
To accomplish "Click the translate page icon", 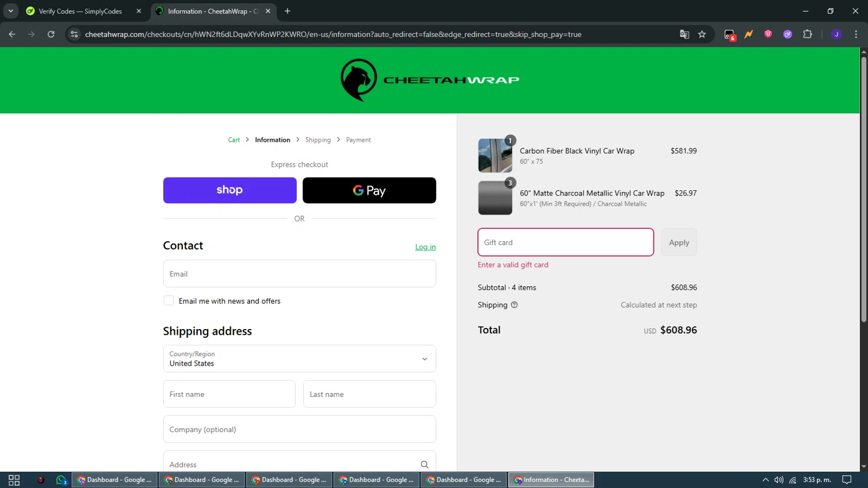I will (685, 34).
